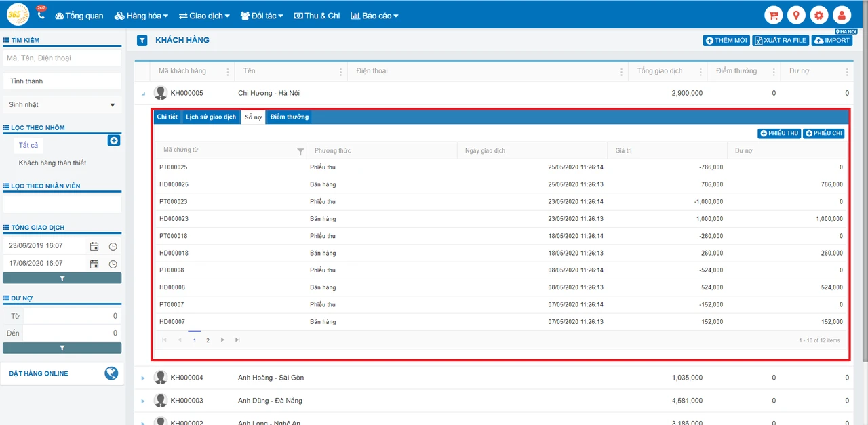Toggle the filter icon beside KHÁCH HÀNG
868x425 pixels.
click(142, 40)
